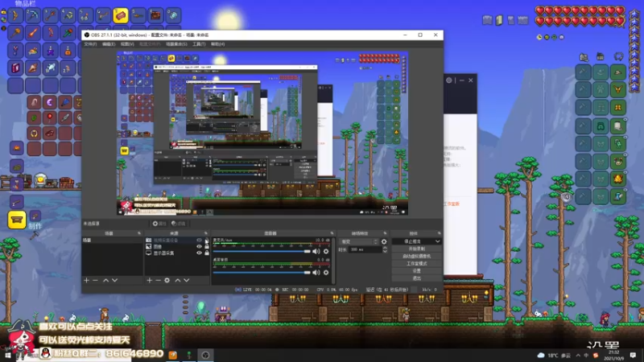Pop out the 来源 dock panel icon
644x362 pixels.
206,233
